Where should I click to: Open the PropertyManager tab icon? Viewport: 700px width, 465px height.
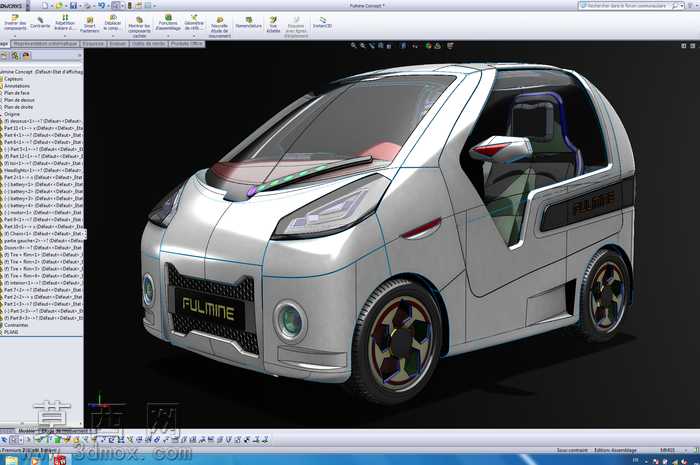click(16, 56)
